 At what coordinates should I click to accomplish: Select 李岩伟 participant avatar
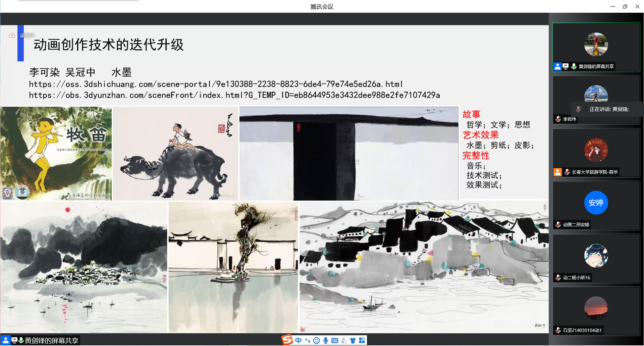(596, 93)
